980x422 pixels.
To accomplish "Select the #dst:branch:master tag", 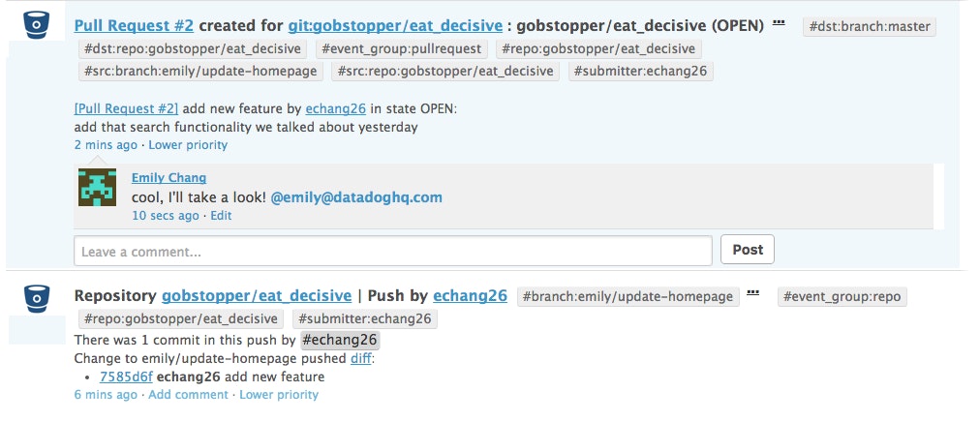I will click(870, 27).
